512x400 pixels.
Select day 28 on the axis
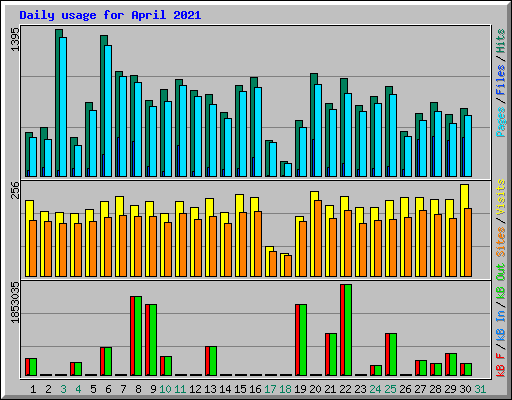pos(435,389)
